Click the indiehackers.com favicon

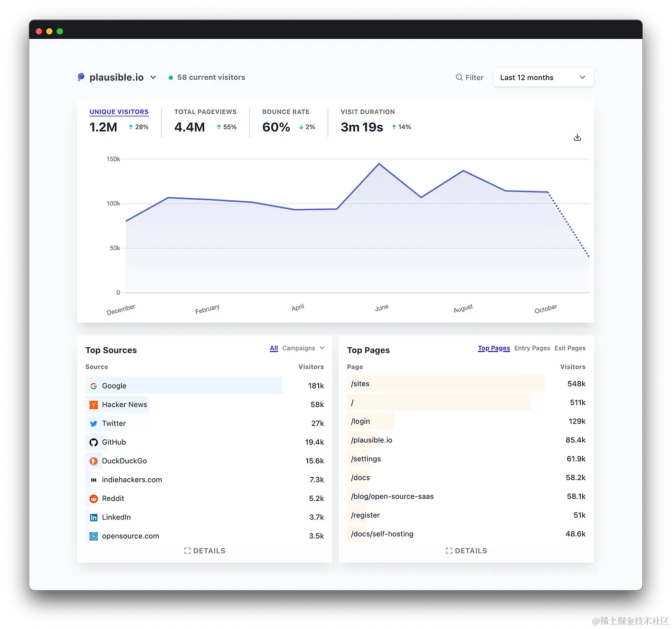pos(94,480)
